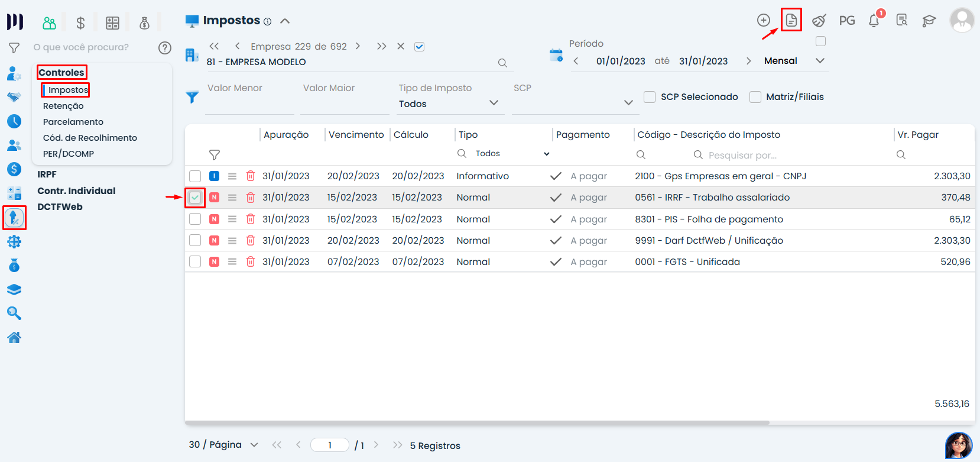Image resolution: width=980 pixels, height=462 pixels.
Task: Open the document report icon in top toolbar
Action: (x=791, y=20)
